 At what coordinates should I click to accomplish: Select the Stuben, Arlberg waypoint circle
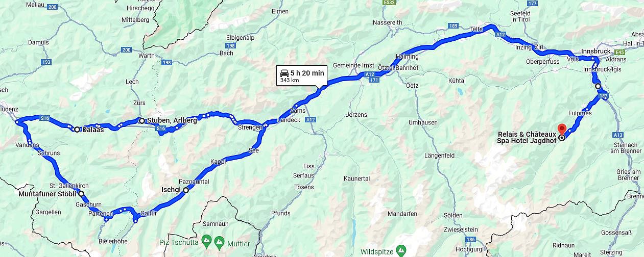pyautogui.click(x=141, y=121)
